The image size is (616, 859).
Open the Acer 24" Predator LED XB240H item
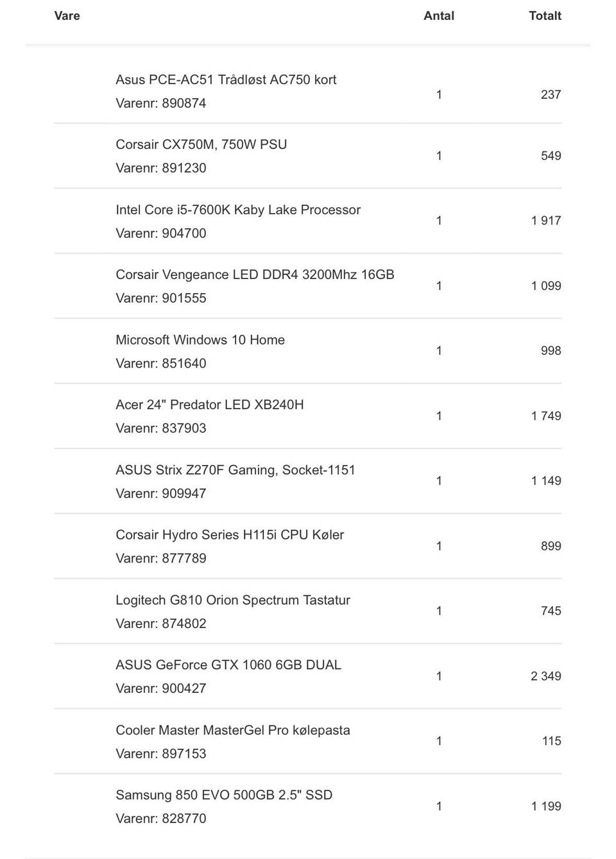[x=210, y=405]
